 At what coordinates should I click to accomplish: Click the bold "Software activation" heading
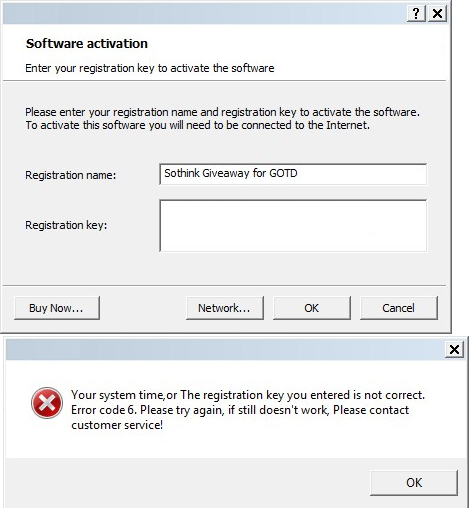[x=87, y=44]
